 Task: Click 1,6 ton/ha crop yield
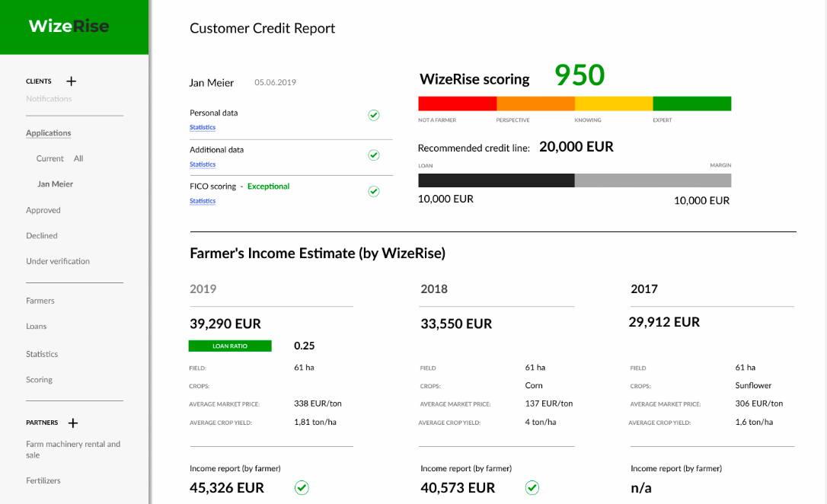tap(754, 422)
